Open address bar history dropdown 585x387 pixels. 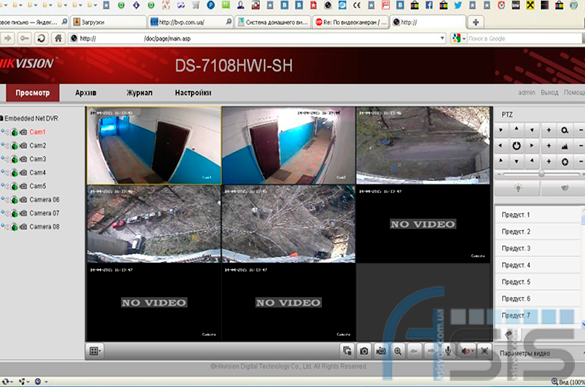pyautogui.click(x=442, y=38)
